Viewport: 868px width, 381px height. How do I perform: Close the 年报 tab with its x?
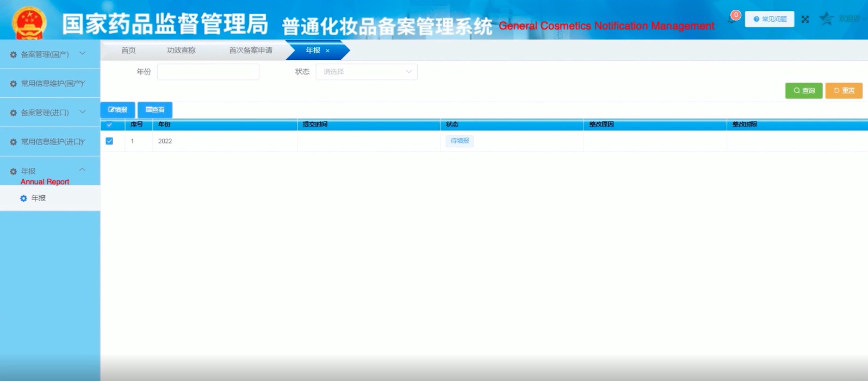[327, 51]
